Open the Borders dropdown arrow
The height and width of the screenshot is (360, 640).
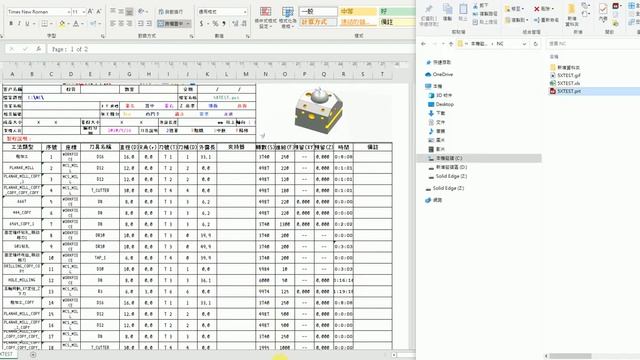[x=51, y=24]
